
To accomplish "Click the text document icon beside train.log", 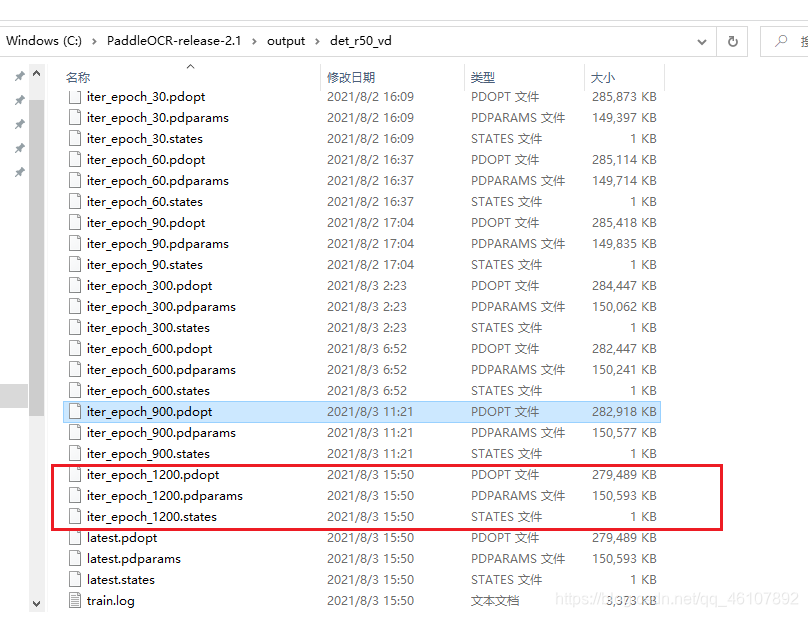I will point(74,600).
